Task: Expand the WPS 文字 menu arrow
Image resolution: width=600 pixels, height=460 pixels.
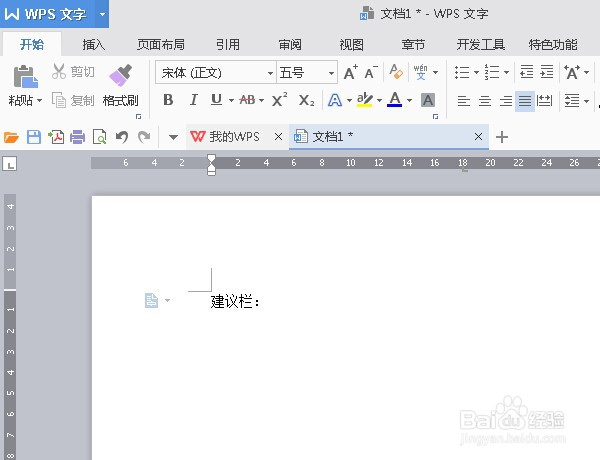Action: click(x=102, y=14)
